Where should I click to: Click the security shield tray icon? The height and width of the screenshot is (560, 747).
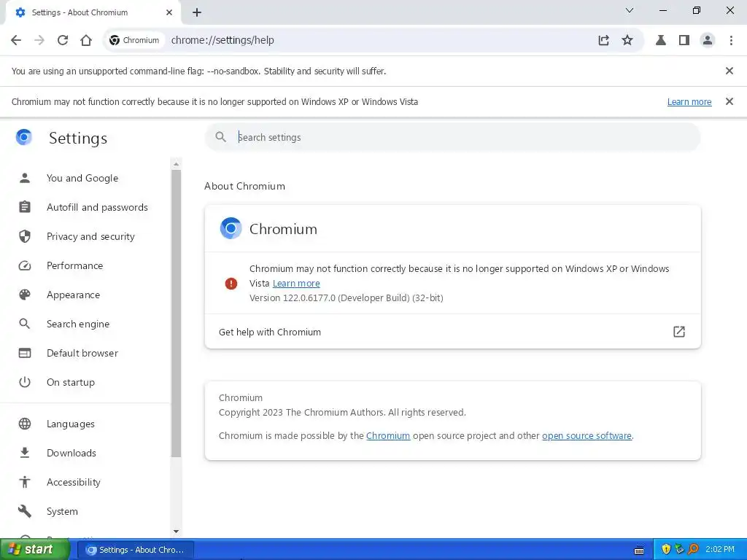pyautogui.click(x=666, y=550)
